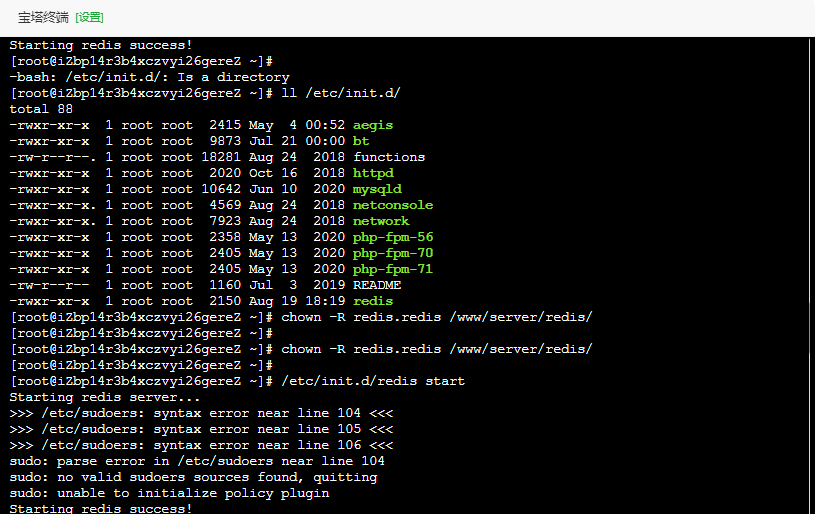Click the sudoers syntax error line 104

point(201,413)
